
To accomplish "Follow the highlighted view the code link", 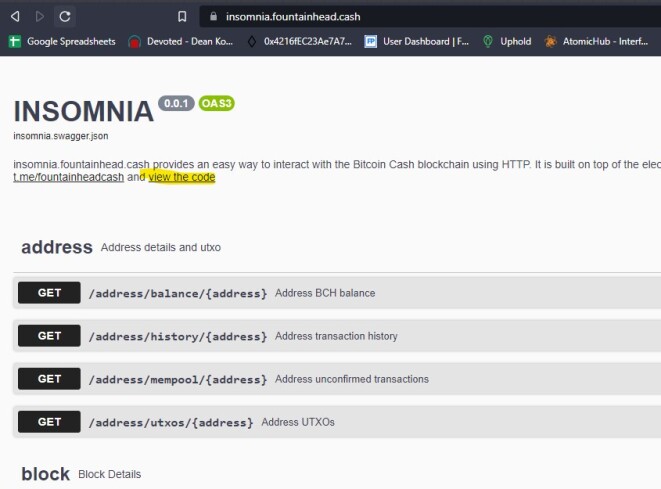I will click(x=182, y=177).
